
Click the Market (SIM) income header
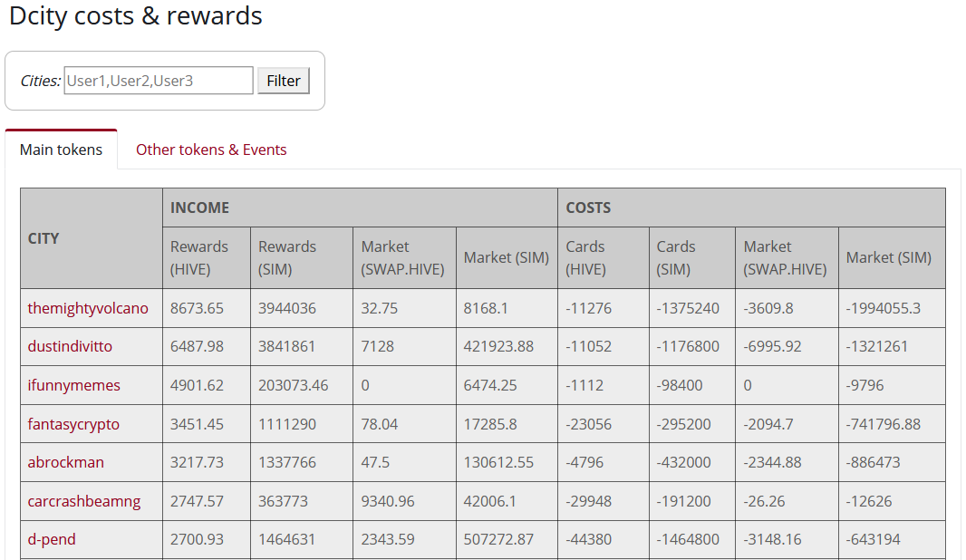(x=507, y=257)
